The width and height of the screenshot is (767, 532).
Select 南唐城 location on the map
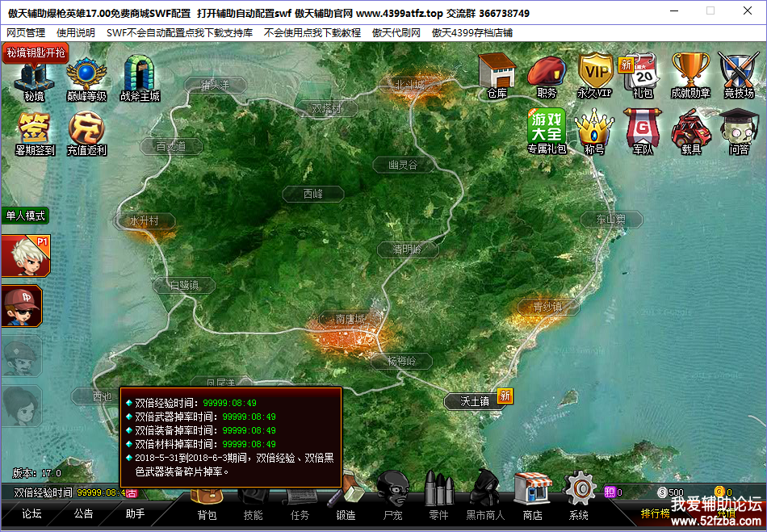click(x=350, y=319)
